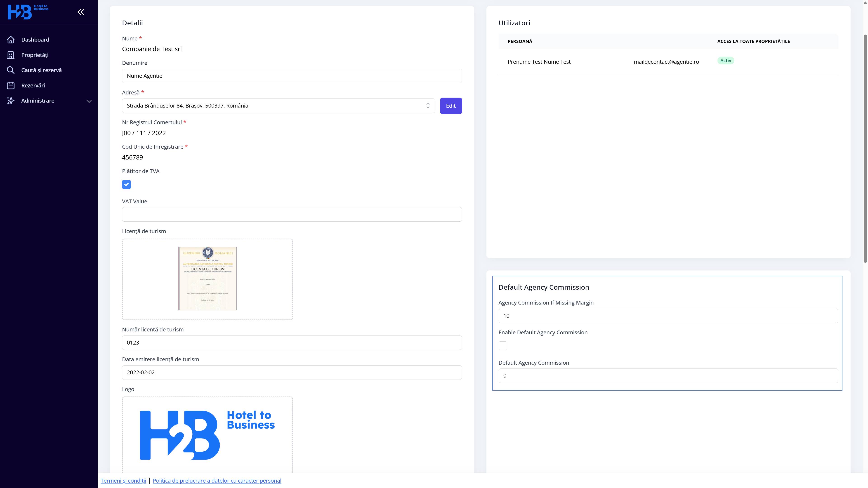Image resolution: width=868 pixels, height=488 pixels.
Task: Click the Proprietăți building icon
Action: coord(11,55)
